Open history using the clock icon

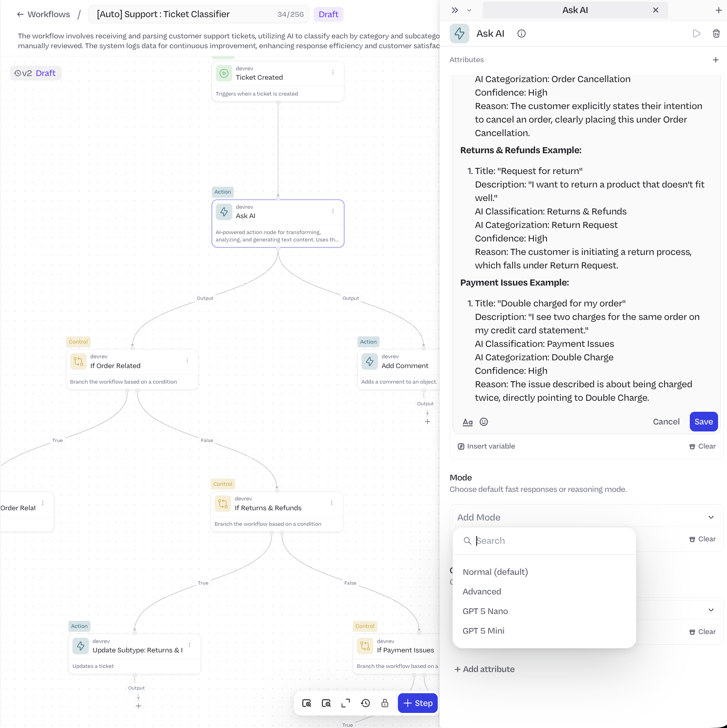point(365,703)
